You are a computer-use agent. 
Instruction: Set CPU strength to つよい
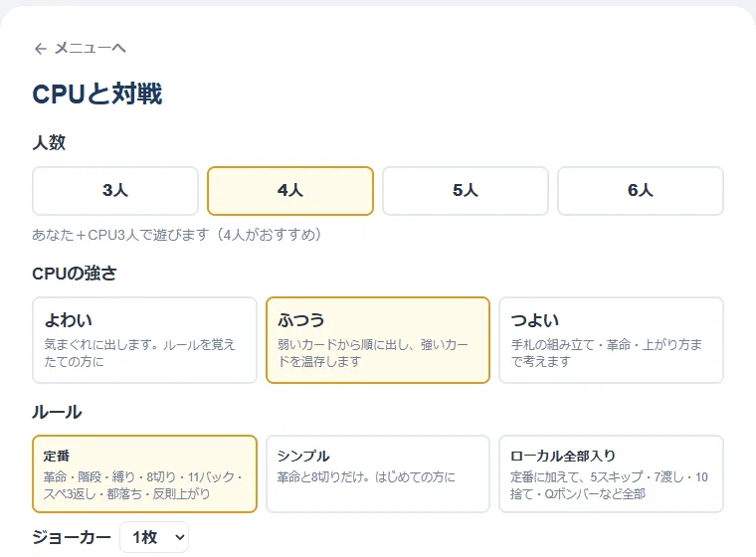click(611, 340)
